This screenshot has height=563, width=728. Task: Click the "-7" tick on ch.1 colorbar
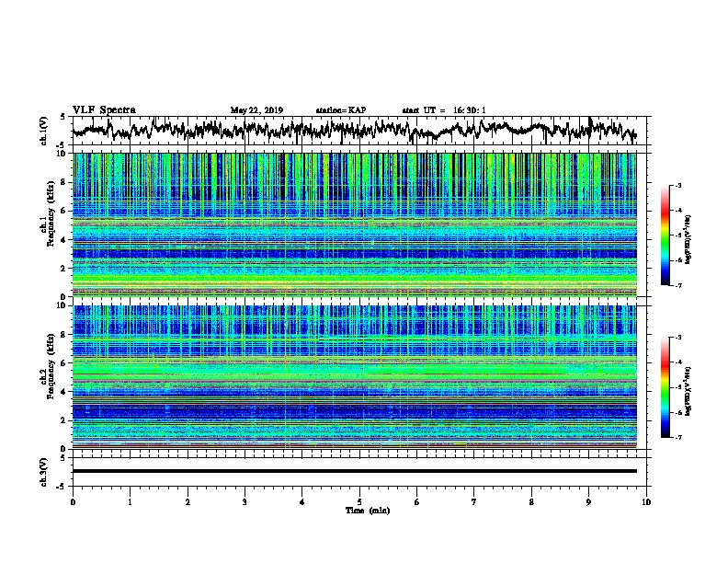pos(677,285)
